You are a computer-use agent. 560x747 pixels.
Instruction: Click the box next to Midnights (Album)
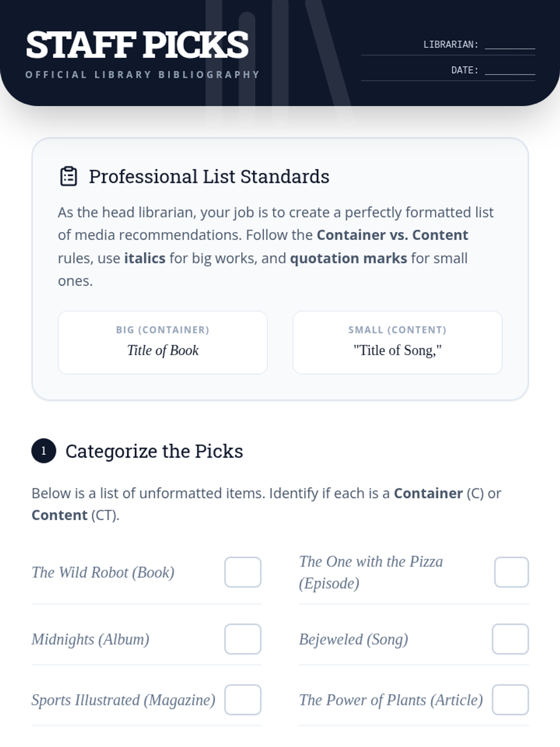coord(243,639)
